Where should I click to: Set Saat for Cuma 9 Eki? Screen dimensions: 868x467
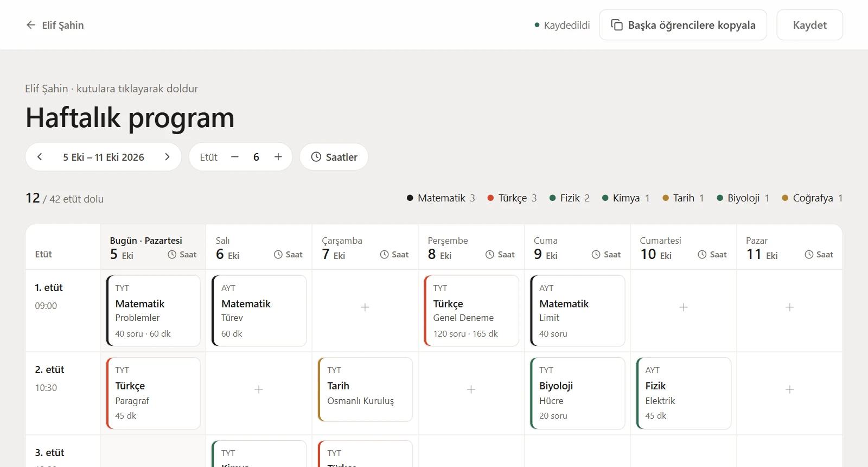(607, 255)
